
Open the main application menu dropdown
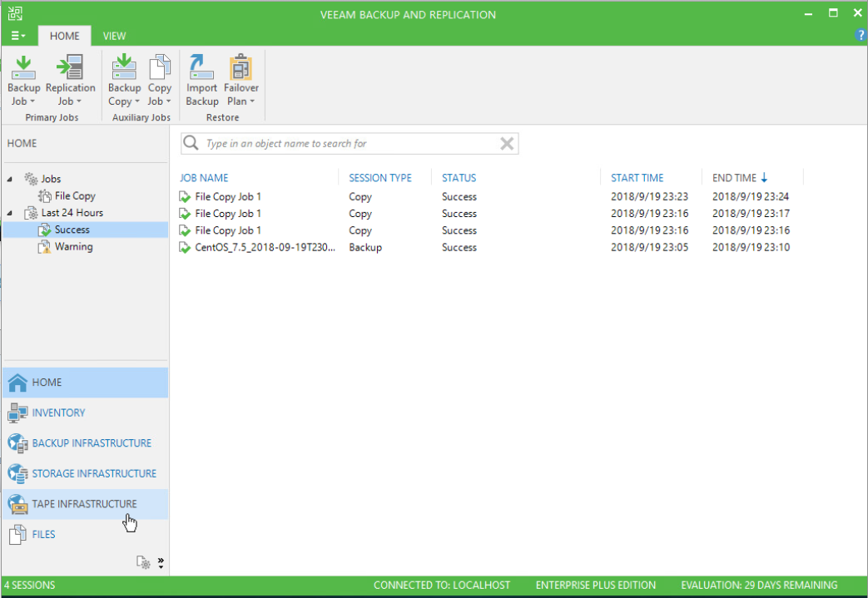pos(18,36)
